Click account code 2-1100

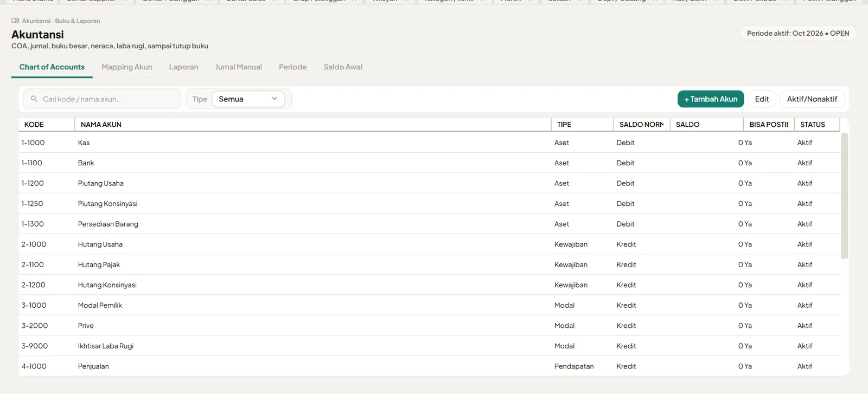click(33, 265)
